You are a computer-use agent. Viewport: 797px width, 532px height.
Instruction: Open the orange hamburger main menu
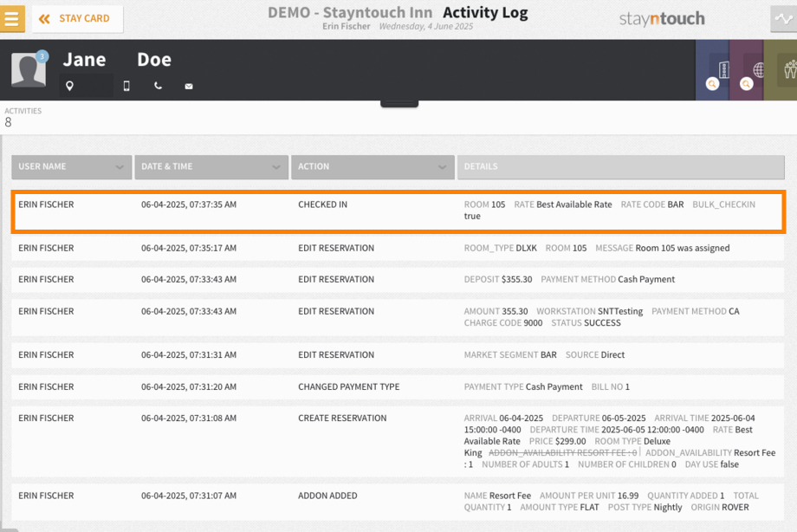point(11,19)
